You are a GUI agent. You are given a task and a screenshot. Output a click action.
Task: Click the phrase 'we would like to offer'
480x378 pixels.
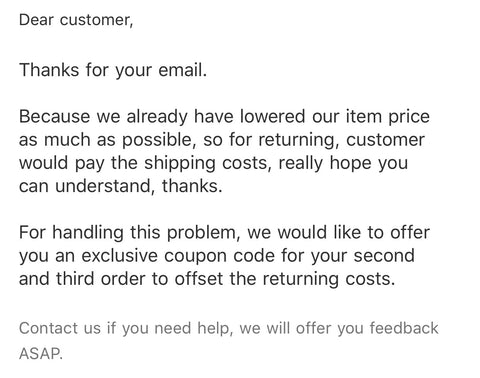(x=338, y=232)
